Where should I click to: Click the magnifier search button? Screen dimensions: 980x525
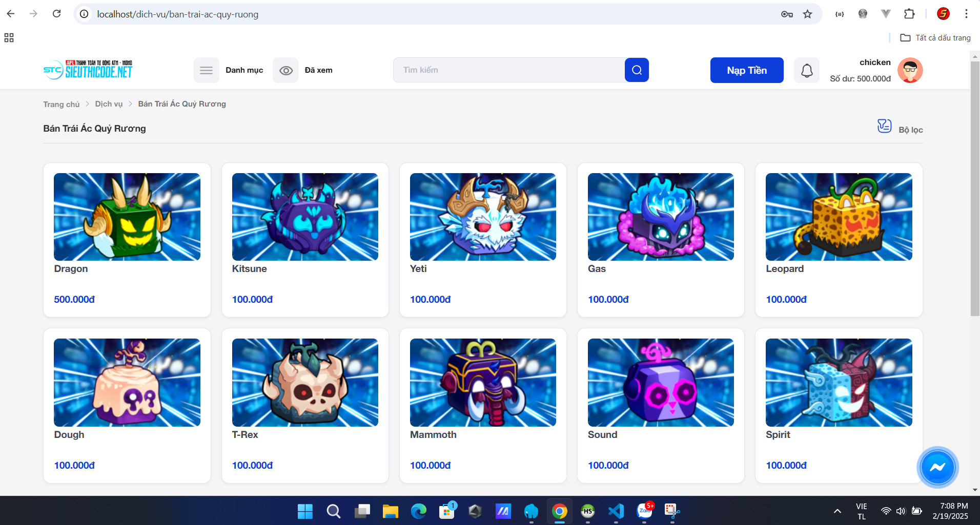click(637, 70)
